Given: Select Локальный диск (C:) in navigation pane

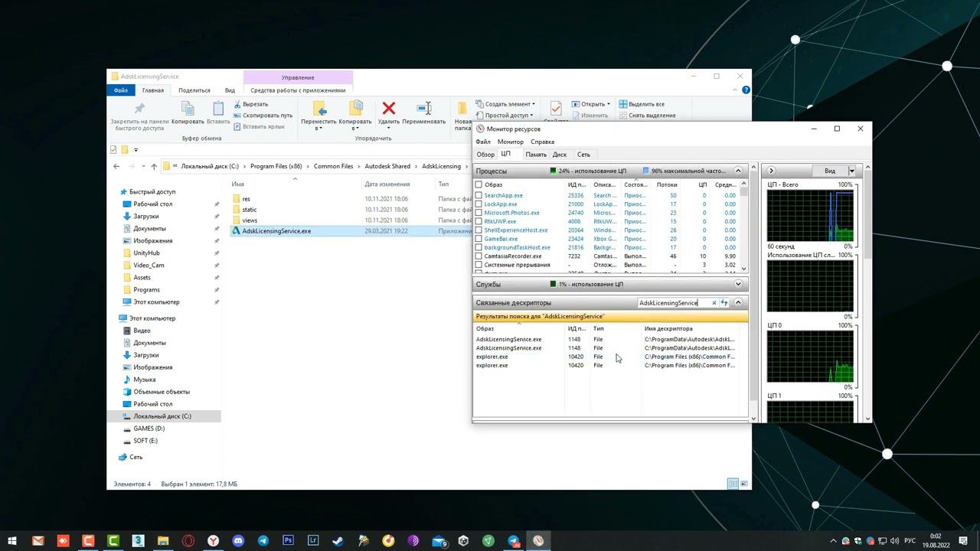Looking at the screenshot, I should pos(162,416).
